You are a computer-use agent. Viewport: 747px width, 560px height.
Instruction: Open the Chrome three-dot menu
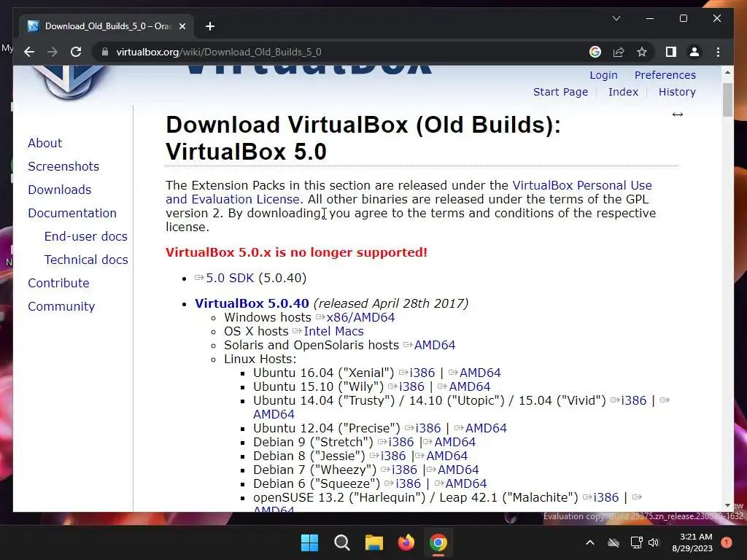point(718,52)
